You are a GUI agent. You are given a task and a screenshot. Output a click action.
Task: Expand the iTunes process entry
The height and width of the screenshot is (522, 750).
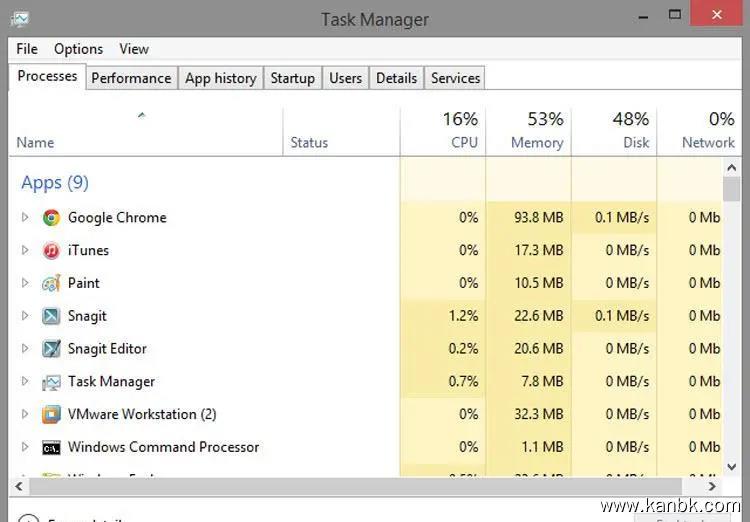click(x=26, y=251)
